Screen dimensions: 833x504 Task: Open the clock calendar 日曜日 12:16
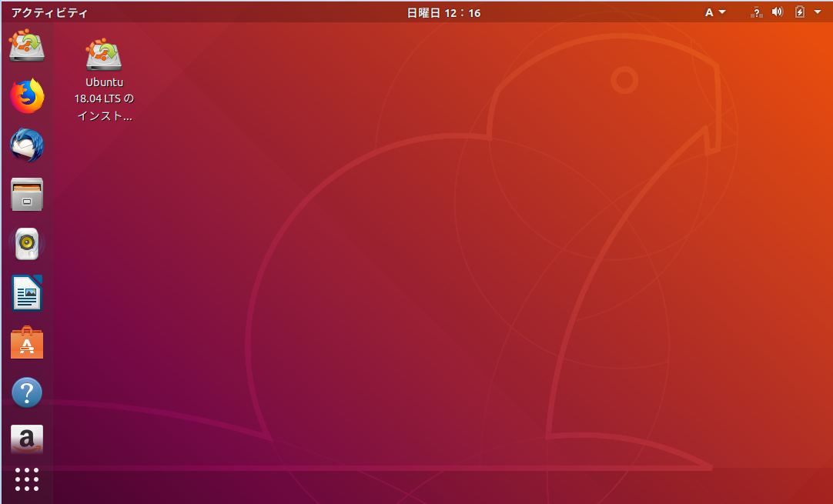(443, 12)
